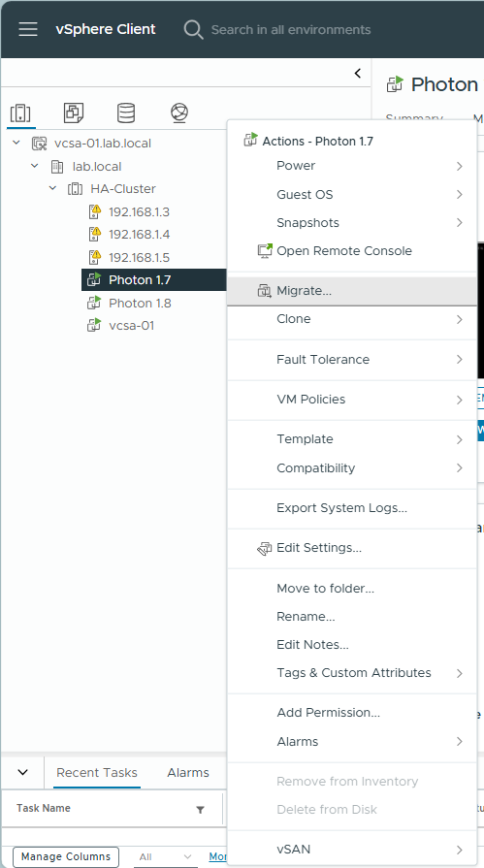Open Tags & Custom Attributes submenu
This screenshot has height=868, width=484.
(x=352, y=673)
